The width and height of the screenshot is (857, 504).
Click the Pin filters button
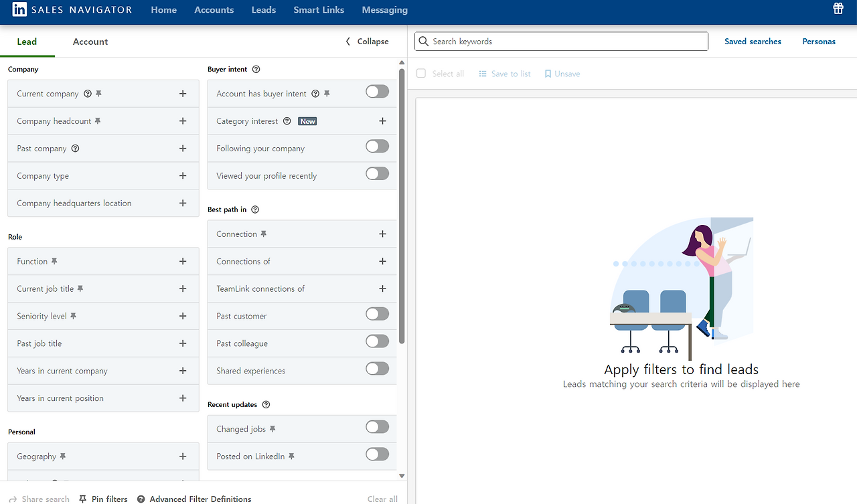[x=103, y=499]
